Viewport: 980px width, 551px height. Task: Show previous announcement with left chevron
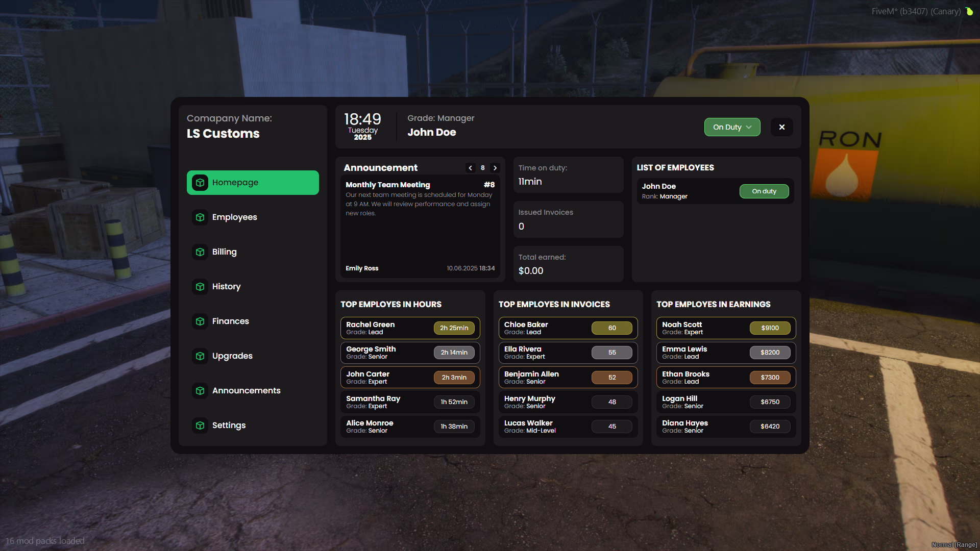click(x=470, y=168)
